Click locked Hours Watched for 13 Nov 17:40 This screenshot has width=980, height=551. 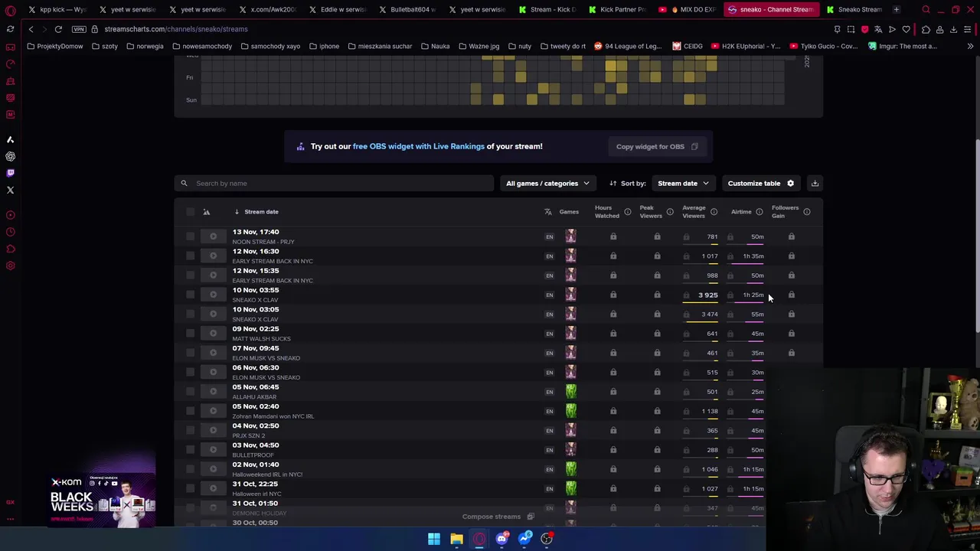pos(613,236)
